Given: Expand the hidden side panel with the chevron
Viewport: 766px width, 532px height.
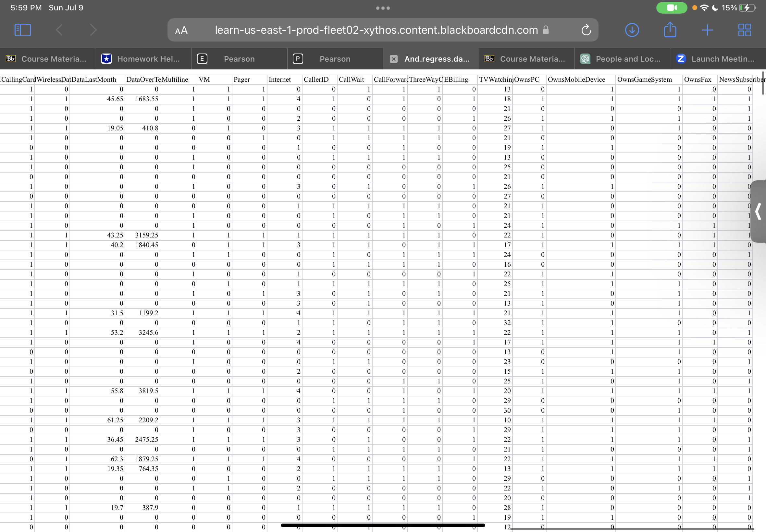Looking at the screenshot, I should pyautogui.click(x=758, y=211).
